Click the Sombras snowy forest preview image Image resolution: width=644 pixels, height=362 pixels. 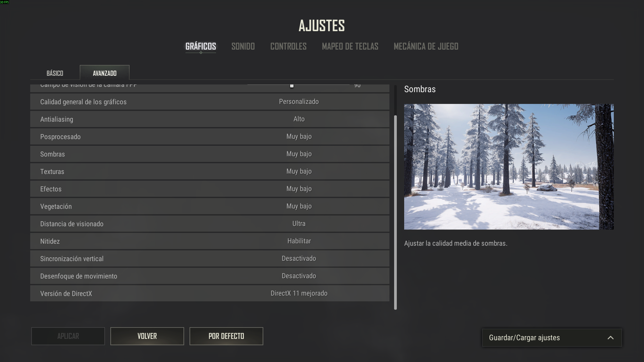coord(508,167)
